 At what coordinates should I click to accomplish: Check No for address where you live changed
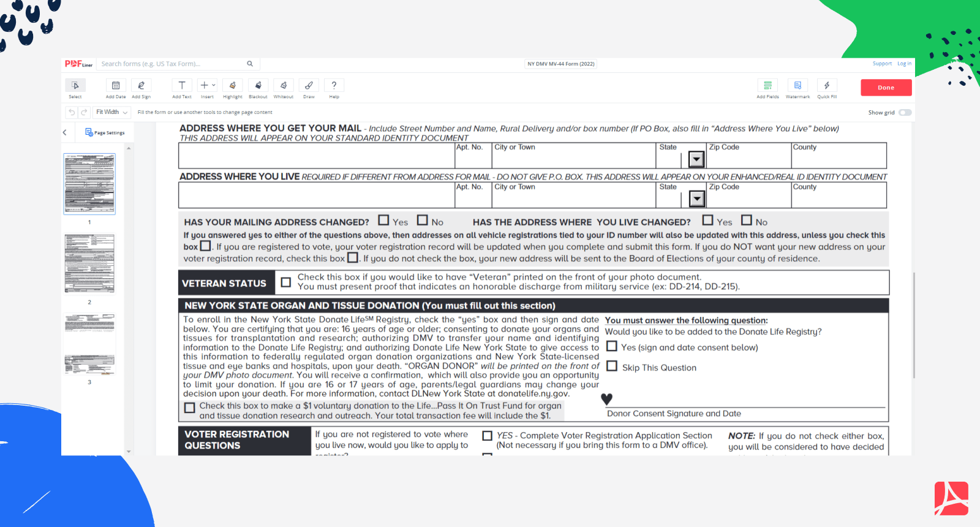(x=747, y=220)
